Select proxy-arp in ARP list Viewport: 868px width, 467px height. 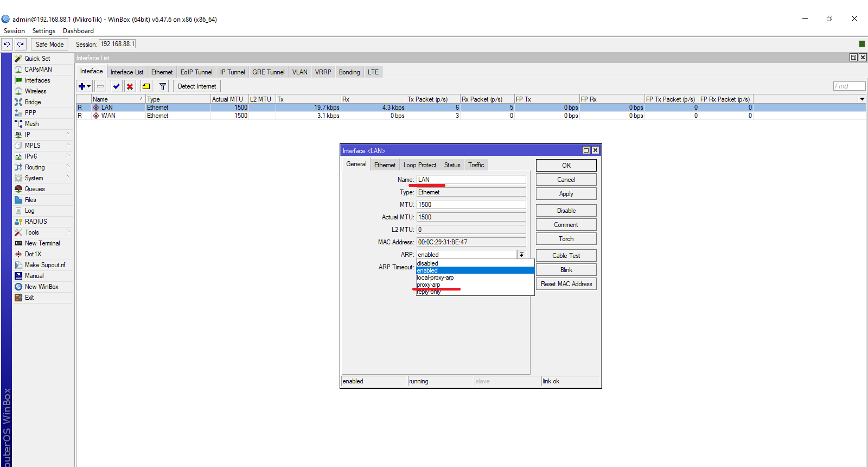click(429, 285)
